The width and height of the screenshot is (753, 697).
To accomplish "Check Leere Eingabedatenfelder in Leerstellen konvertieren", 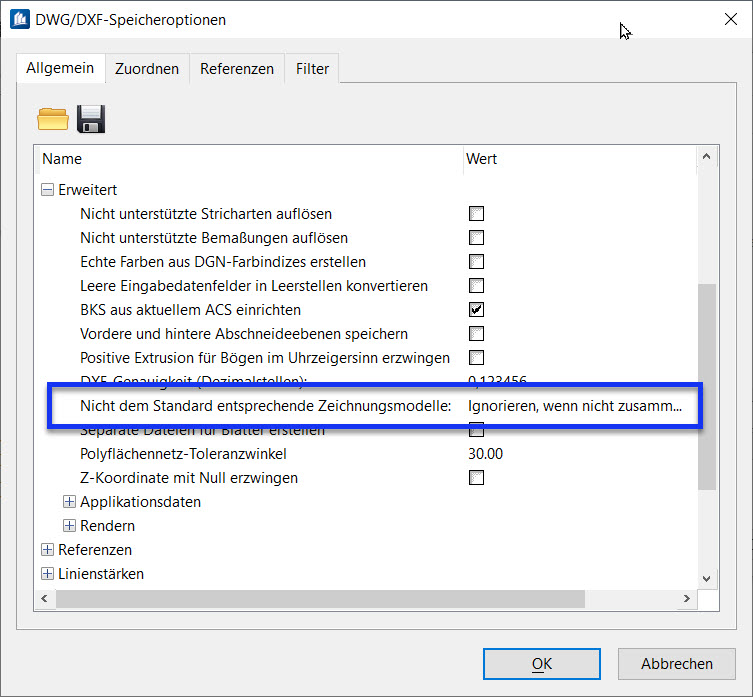I will pyautogui.click(x=476, y=286).
